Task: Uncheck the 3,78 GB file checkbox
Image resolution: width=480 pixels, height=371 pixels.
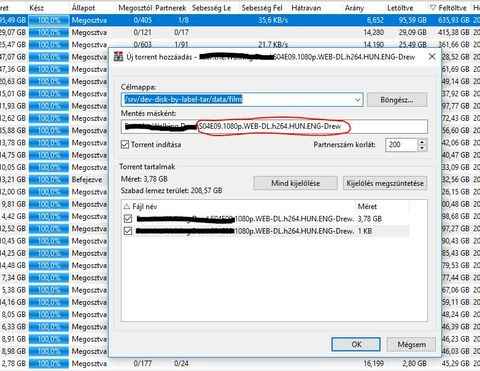Action: point(128,219)
